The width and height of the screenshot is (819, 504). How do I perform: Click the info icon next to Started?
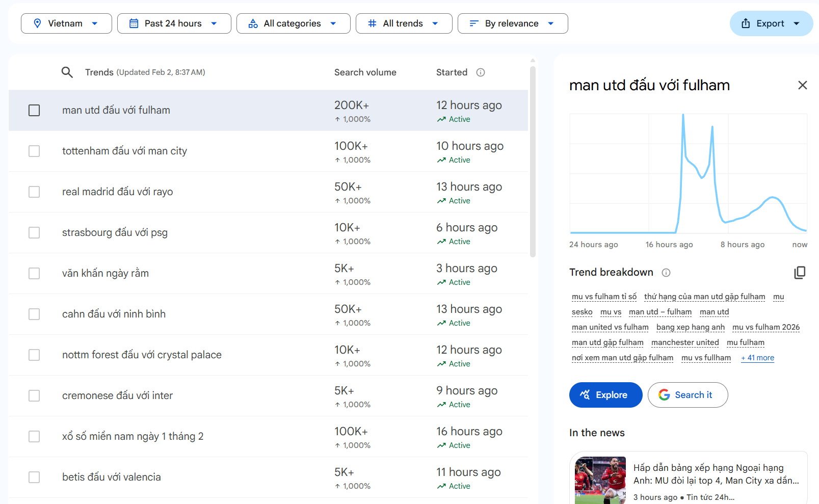coord(481,72)
